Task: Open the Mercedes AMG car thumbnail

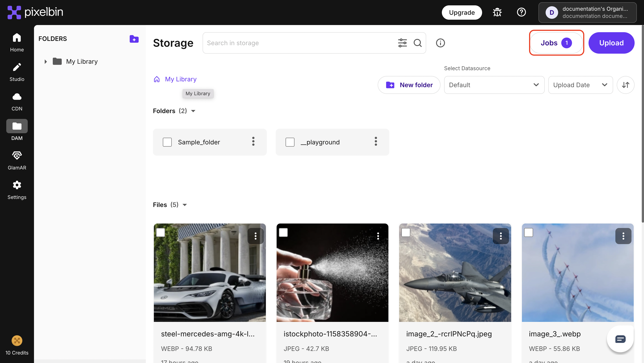Action: click(x=210, y=272)
